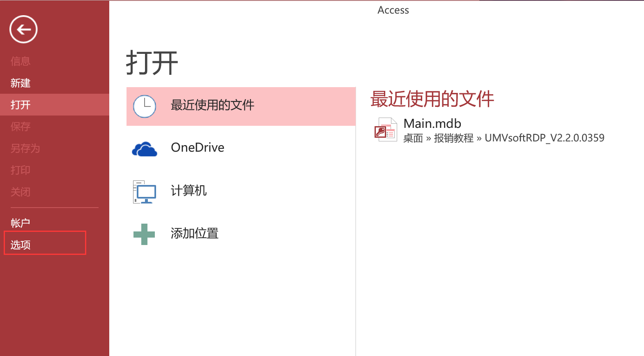Click 关闭 in the sidebar menu
The height and width of the screenshot is (356, 644).
click(x=55, y=192)
